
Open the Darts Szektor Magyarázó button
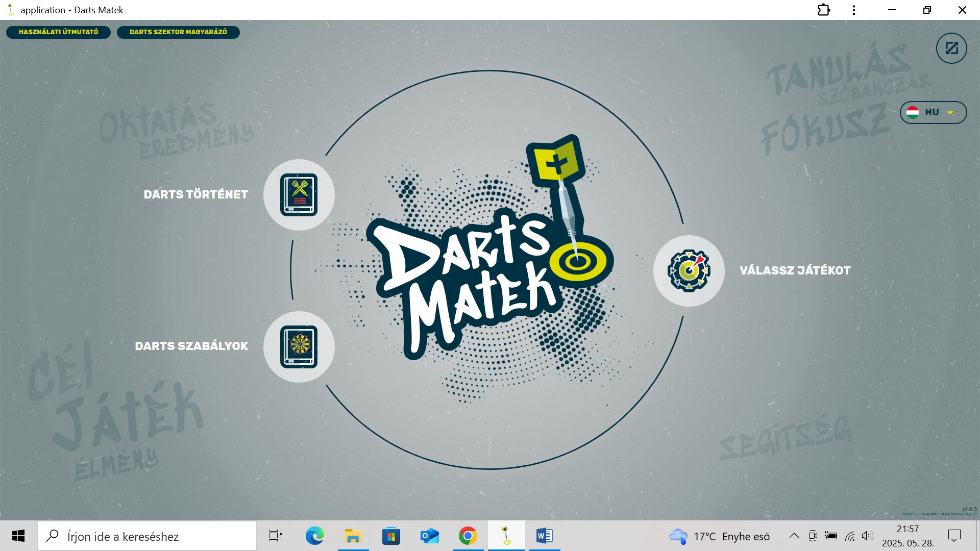pyautogui.click(x=178, y=32)
